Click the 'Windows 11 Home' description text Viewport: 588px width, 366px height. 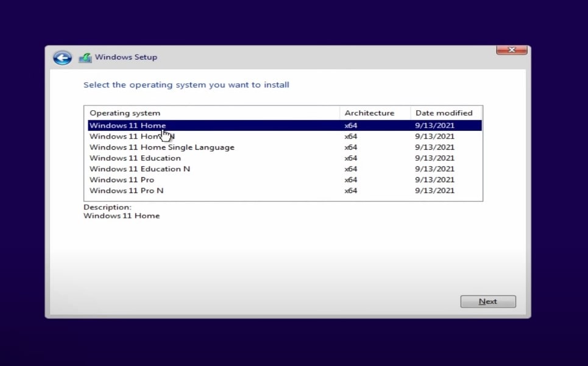(121, 216)
